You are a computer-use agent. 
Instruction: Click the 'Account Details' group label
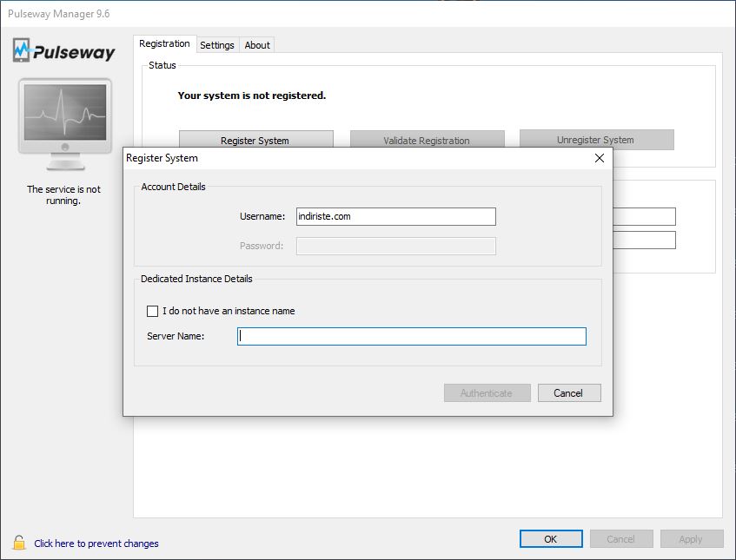click(173, 187)
